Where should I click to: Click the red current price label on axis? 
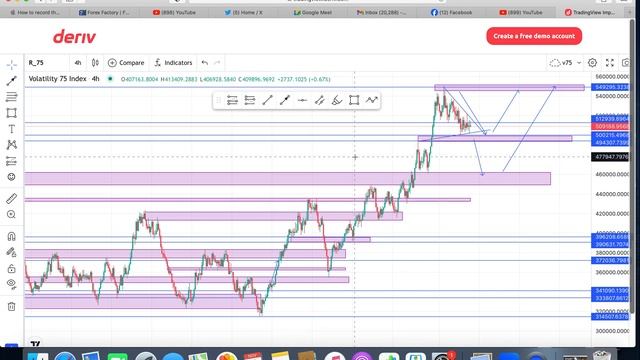(610, 126)
